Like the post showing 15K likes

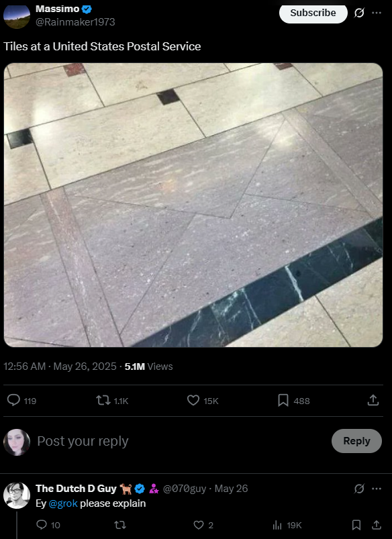point(193,401)
